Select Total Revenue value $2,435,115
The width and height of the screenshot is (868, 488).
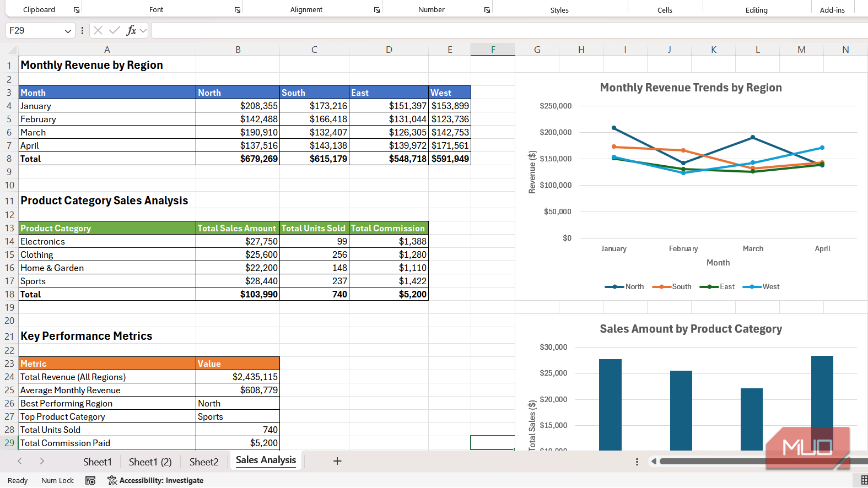point(238,377)
